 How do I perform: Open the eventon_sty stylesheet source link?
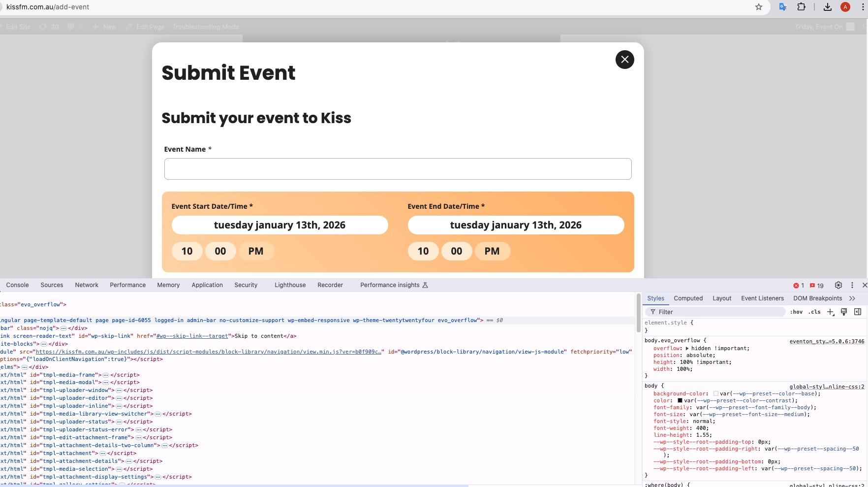click(x=827, y=341)
